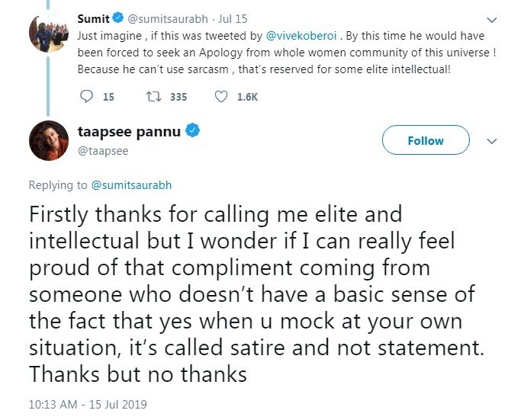Click the Sumit display name

(x=94, y=18)
